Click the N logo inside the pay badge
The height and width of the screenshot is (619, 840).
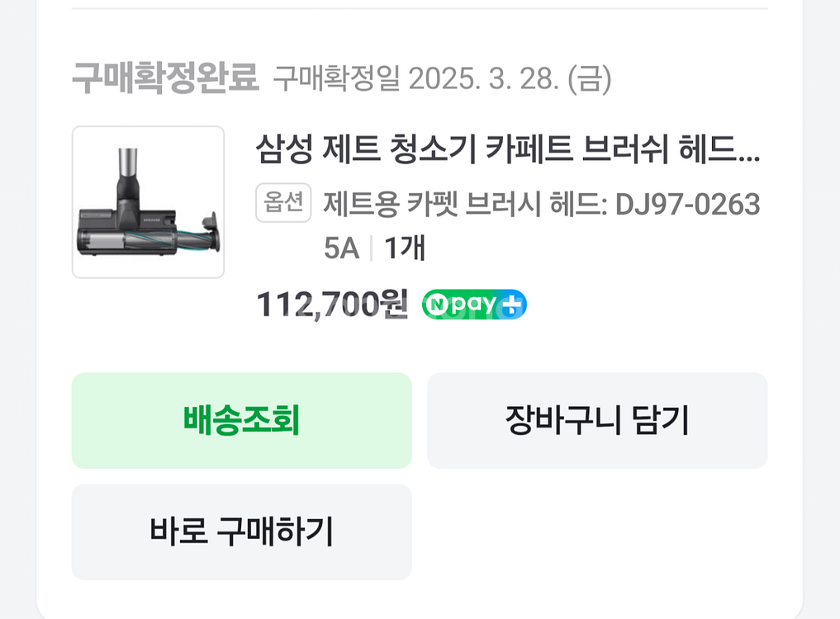pos(439,304)
